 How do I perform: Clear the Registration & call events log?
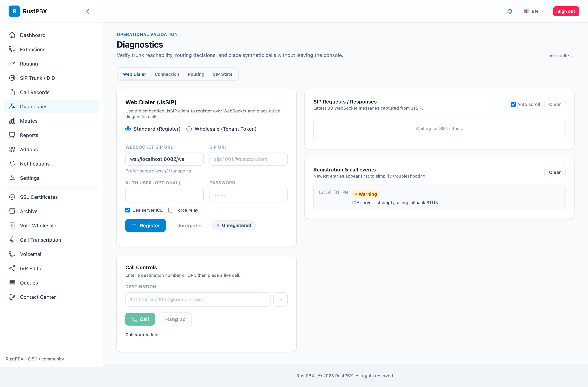[x=555, y=172]
